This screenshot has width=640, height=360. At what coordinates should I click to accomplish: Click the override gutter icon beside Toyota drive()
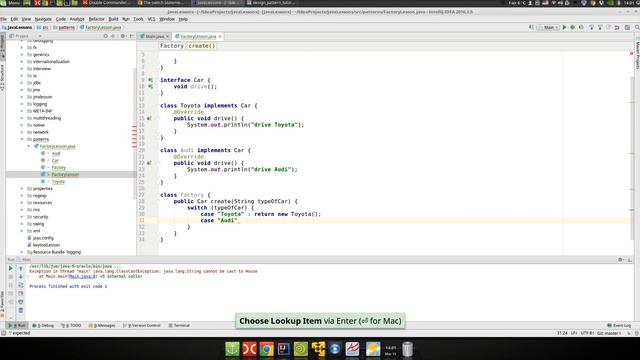point(149,118)
